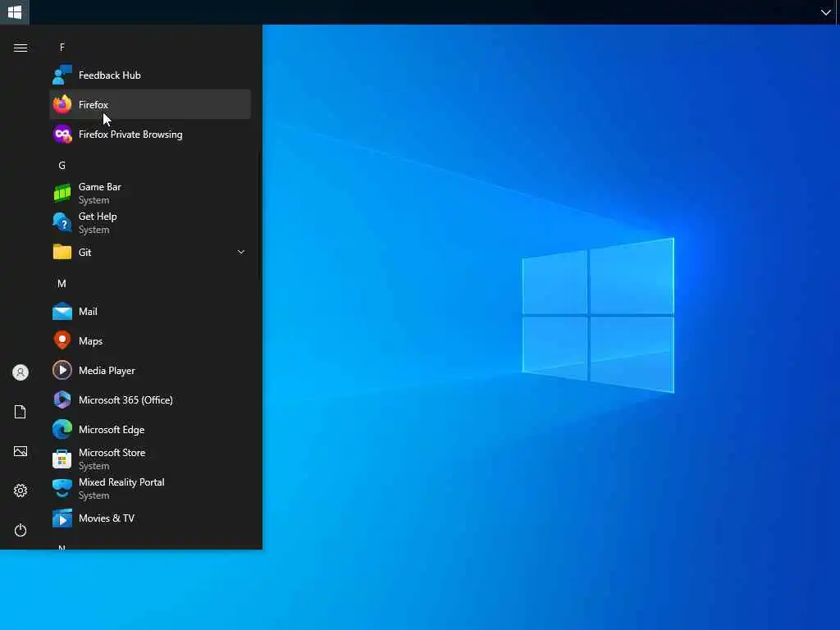Click the Power button in sidebar
840x630 pixels.
(21, 531)
